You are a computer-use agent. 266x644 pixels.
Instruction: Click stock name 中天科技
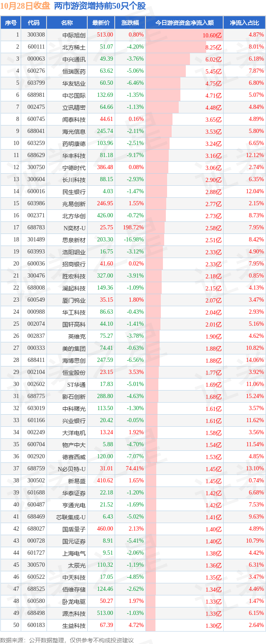pos(74,578)
